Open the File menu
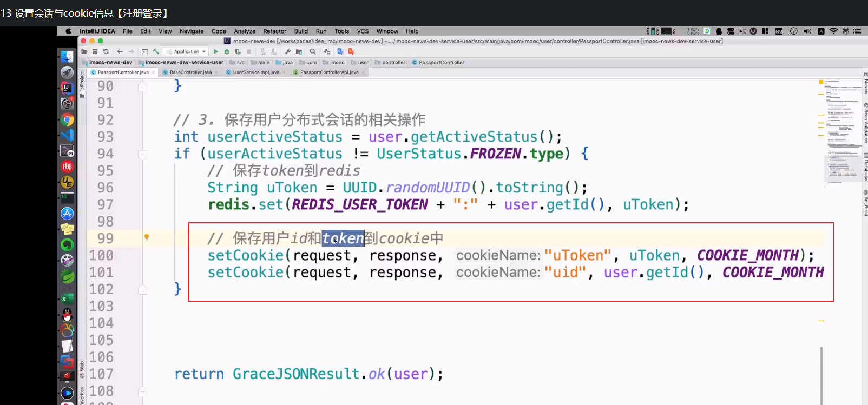Image resolution: width=868 pixels, height=405 pixels. [x=128, y=31]
